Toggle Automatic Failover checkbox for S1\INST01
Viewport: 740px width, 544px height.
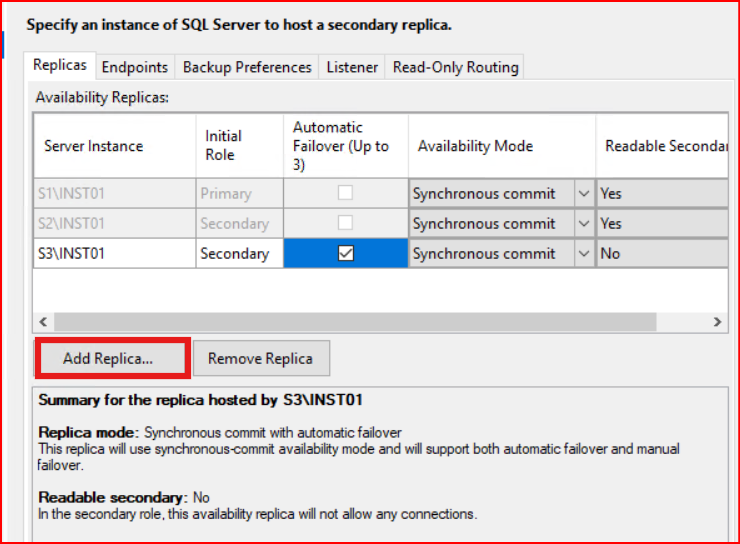(x=346, y=193)
